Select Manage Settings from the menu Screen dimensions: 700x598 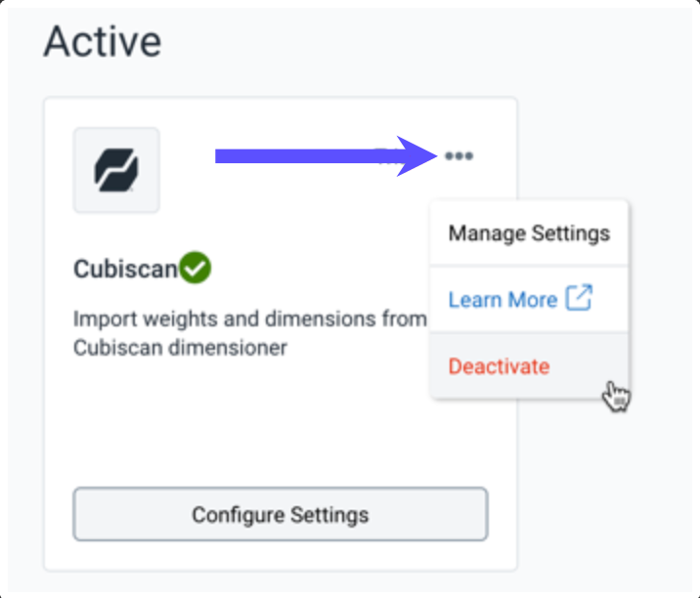click(x=529, y=234)
